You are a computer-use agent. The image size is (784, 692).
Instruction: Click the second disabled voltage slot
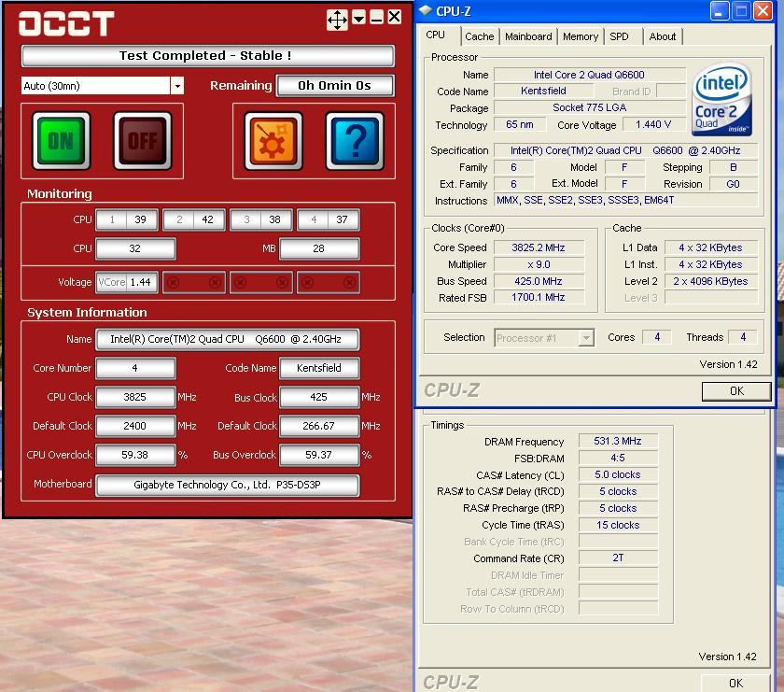click(194, 283)
